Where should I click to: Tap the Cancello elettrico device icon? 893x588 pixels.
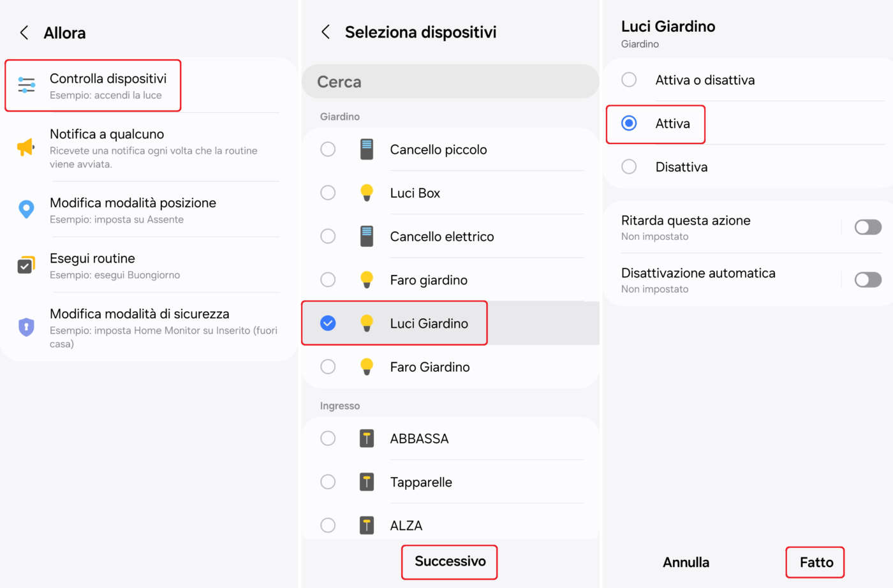(x=366, y=236)
